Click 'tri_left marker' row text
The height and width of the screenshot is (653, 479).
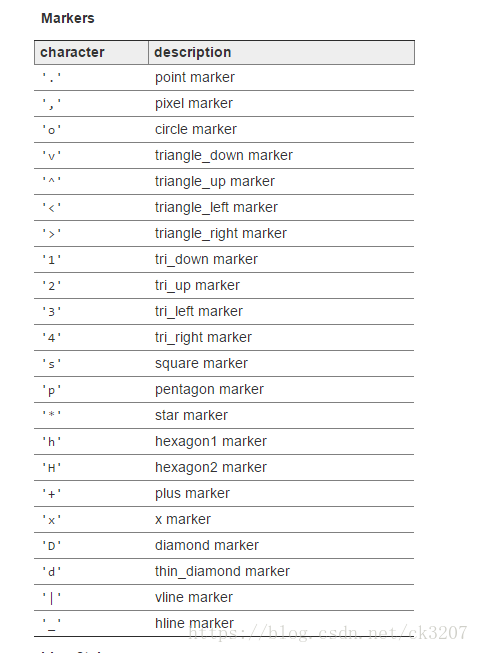199,312
